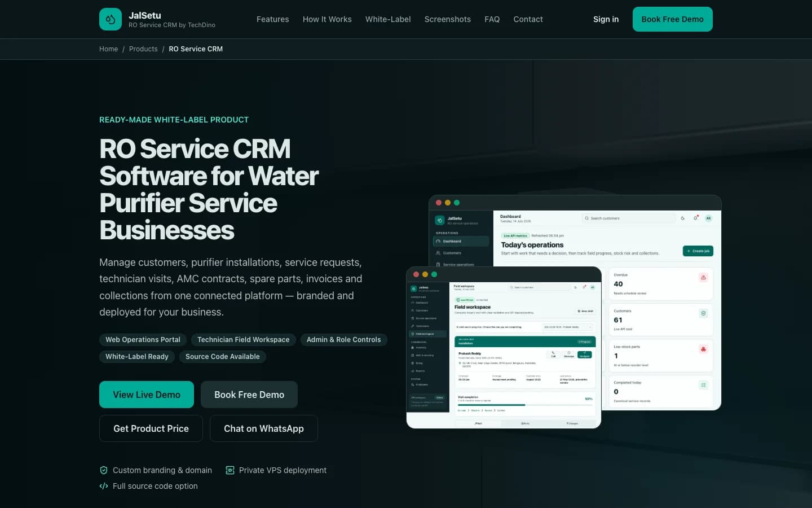Click the Completed today checklist icon in the Dashboard mockup
The image size is (812, 508).
[x=703, y=385]
